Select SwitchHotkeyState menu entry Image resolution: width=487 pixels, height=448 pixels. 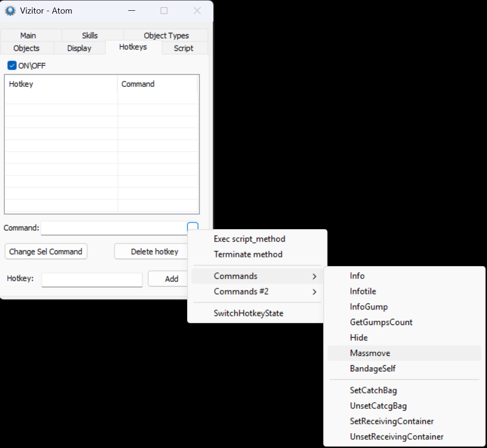point(257,313)
